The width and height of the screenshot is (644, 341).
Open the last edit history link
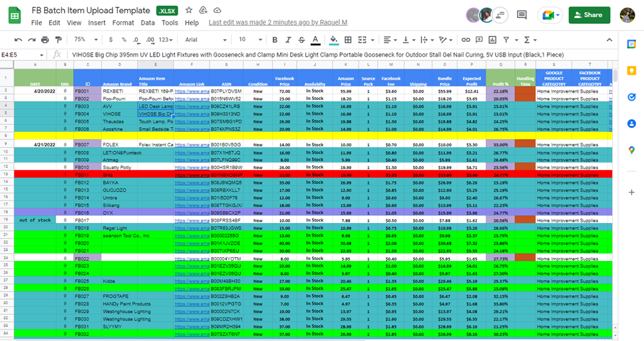[278, 23]
